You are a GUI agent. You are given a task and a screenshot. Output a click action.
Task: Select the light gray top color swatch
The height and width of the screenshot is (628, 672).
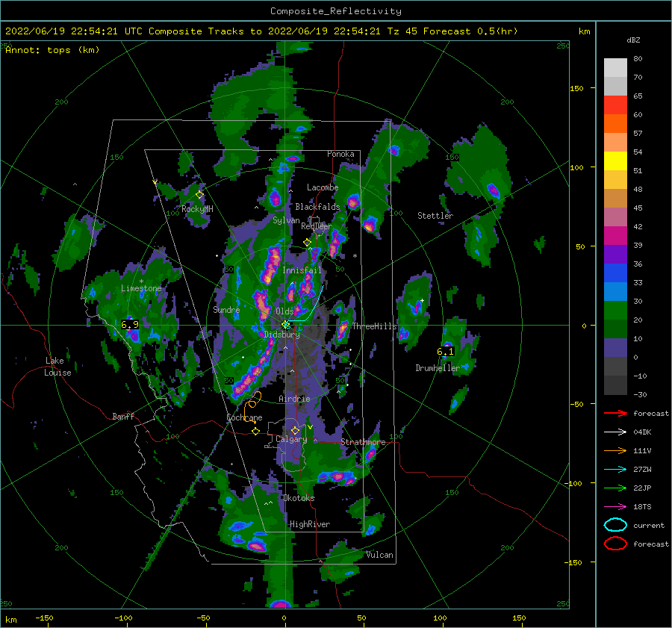[x=615, y=68]
